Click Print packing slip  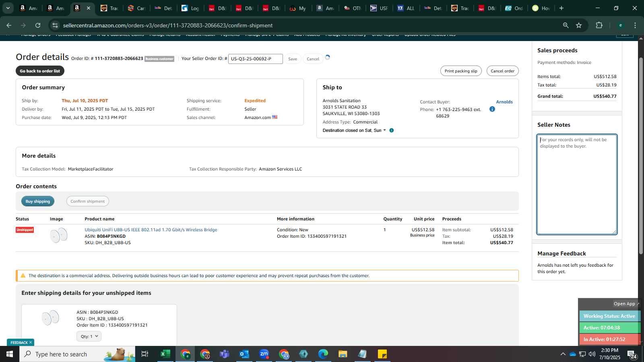(461, 71)
